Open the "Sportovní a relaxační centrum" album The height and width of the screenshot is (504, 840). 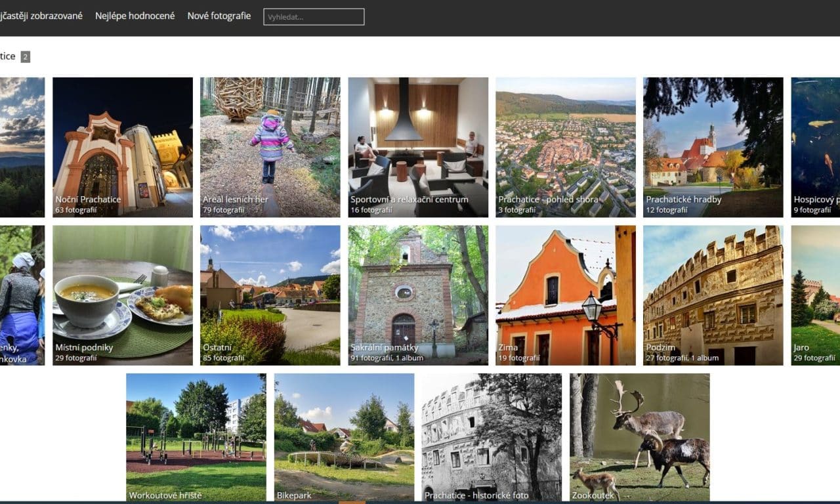click(417, 148)
